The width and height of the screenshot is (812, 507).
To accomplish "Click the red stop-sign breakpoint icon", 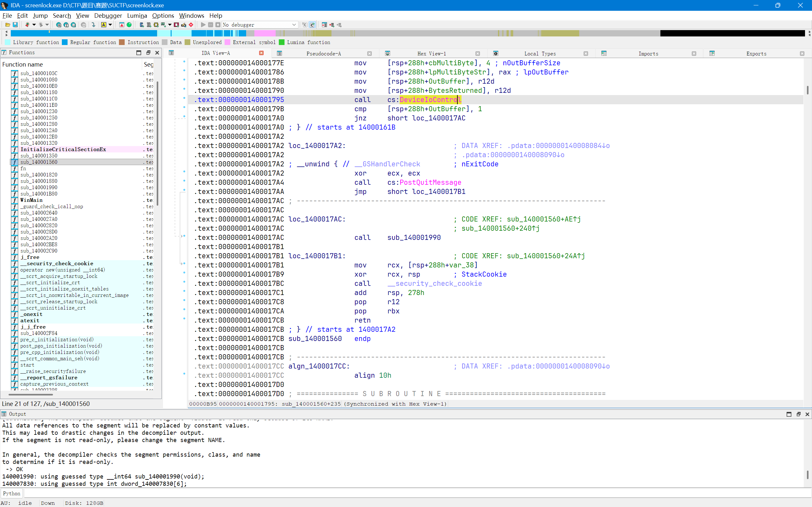I will [191, 25].
